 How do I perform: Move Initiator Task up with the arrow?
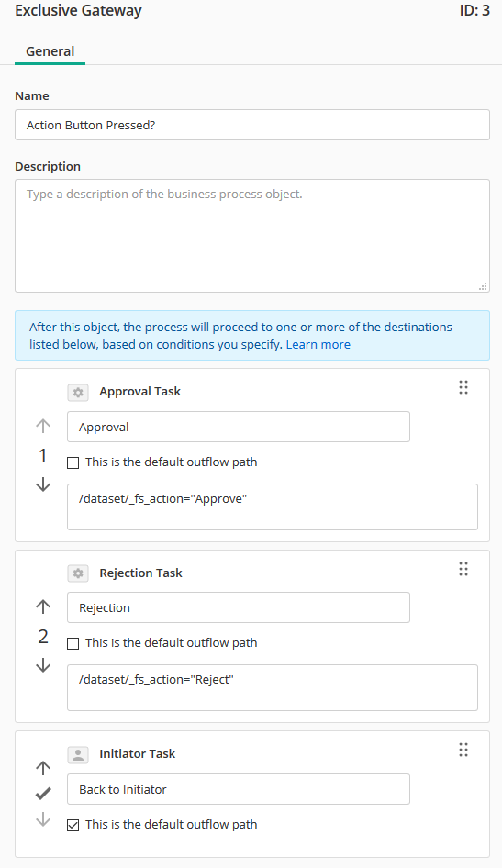click(x=43, y=768)
